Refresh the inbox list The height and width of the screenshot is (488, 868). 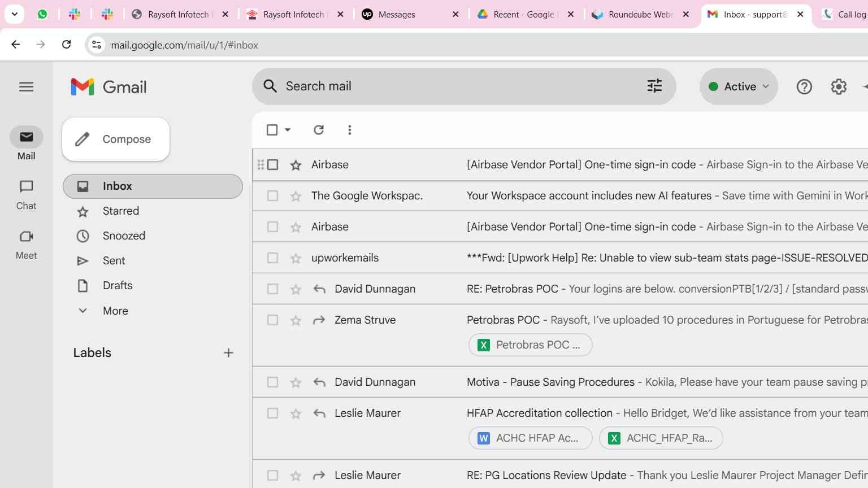tap(319, 130)
